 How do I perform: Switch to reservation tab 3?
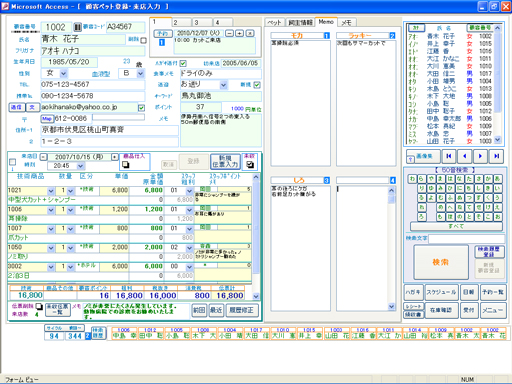click(x=202, y=22)
